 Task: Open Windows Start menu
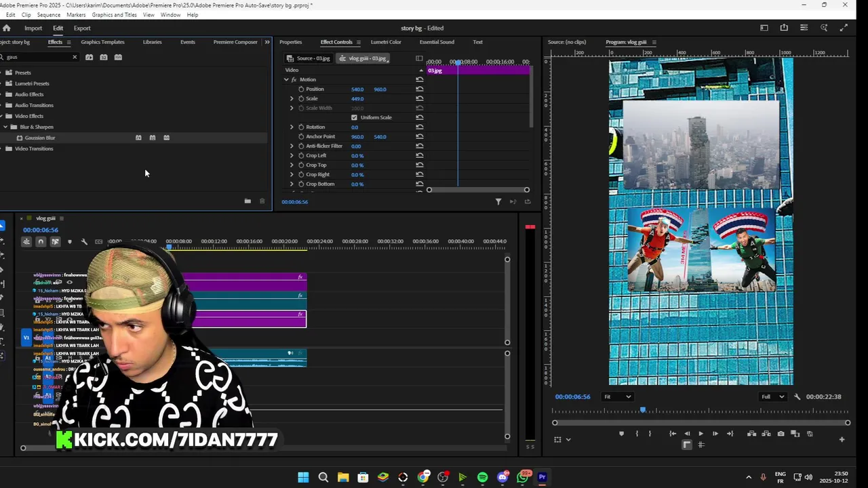[303, 477]
